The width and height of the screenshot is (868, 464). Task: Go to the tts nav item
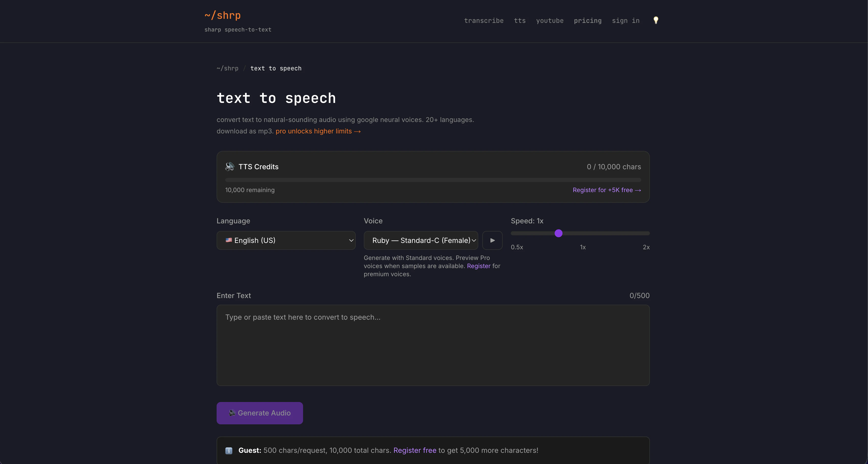520,21
